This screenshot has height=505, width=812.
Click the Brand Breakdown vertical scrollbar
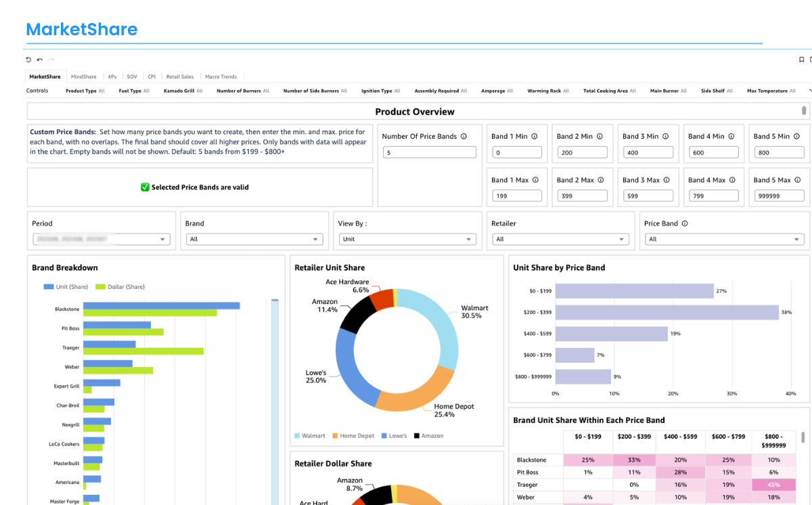point(275,399)
